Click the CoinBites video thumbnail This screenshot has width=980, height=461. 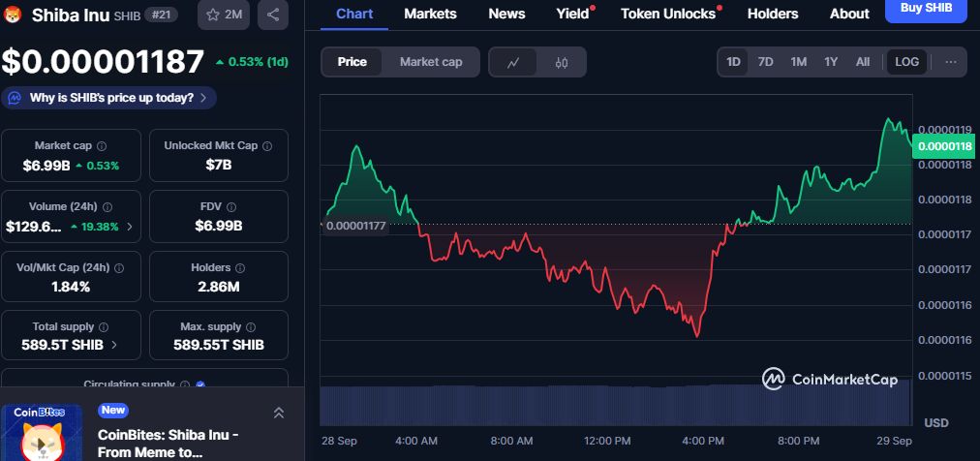42,432
